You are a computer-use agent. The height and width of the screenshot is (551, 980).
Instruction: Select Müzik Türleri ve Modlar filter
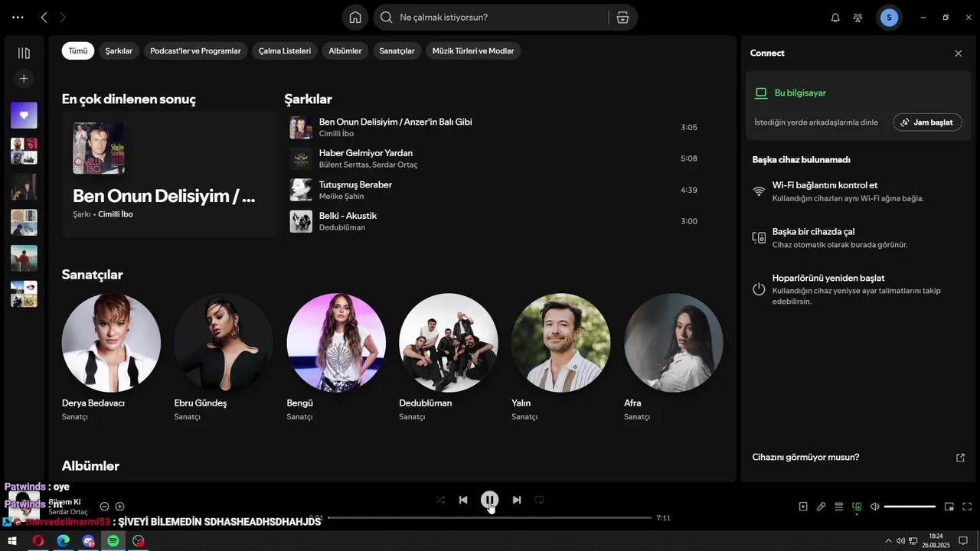coord(473,51)
